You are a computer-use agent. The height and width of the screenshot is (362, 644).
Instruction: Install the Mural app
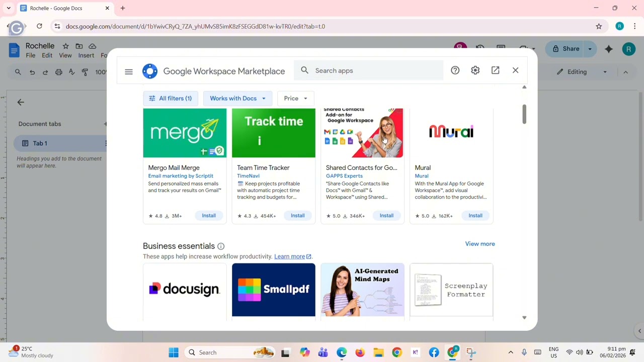[x=475, y=216]
